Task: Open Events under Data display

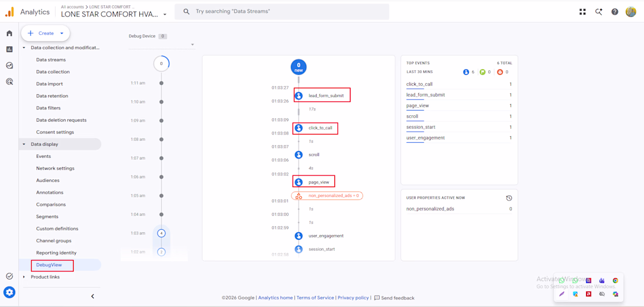Action: tap(43, 156)
